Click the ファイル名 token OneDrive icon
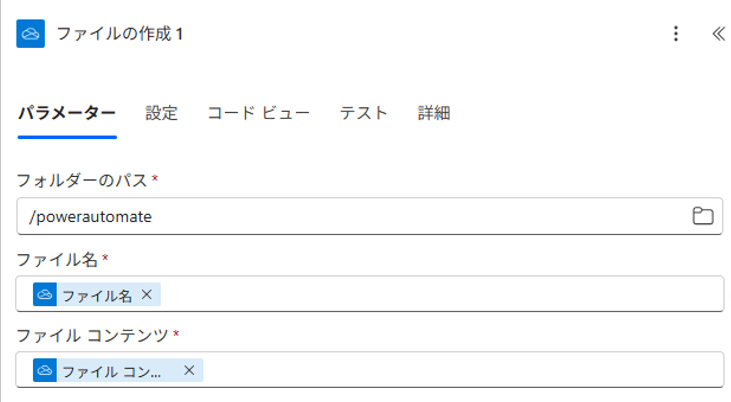The width and height of the screenshot is (731, 402). click(45, 294)
